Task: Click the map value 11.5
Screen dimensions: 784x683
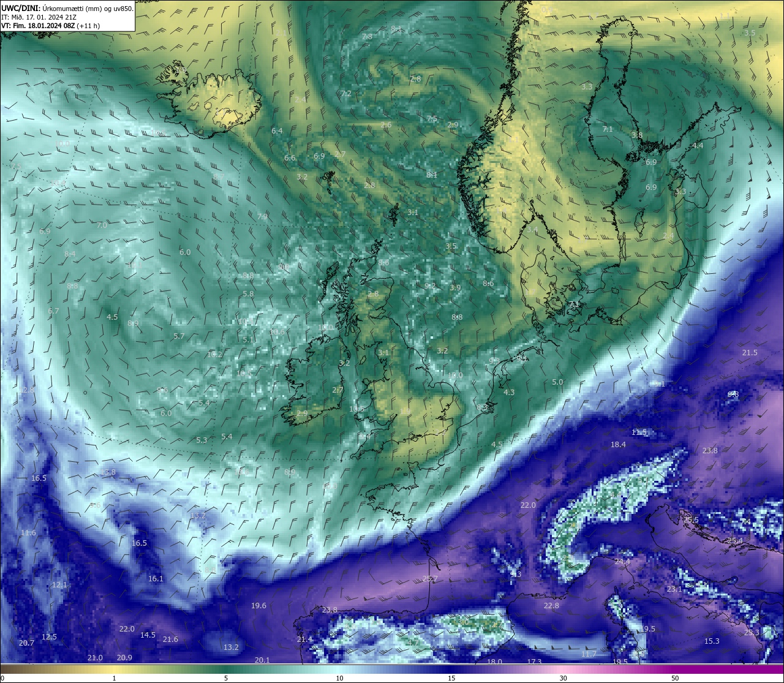Action: 639,432
